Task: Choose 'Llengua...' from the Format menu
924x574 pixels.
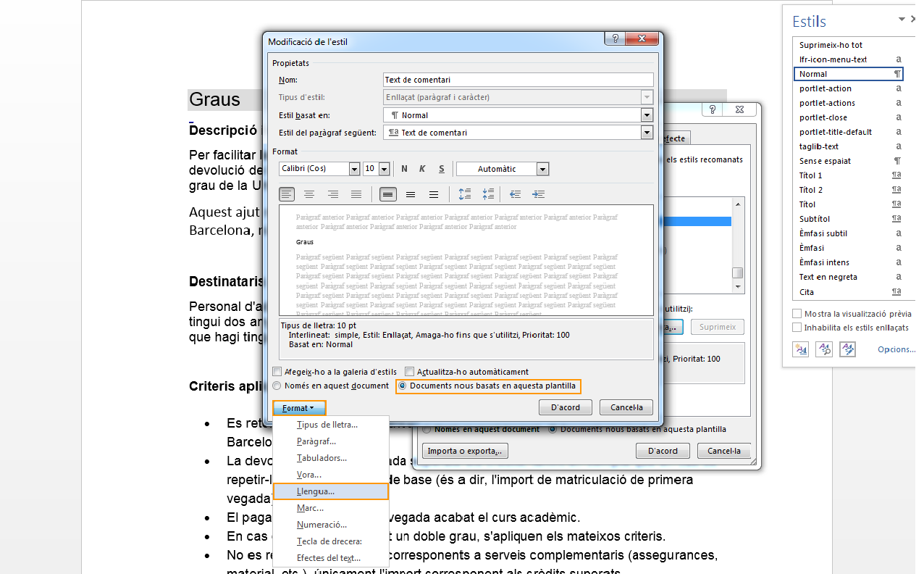Action: click(316, 491)
